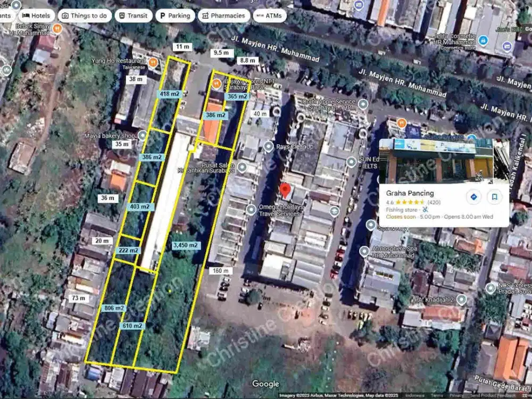Viewport: 532px width, 399px height.
Task: Toggle the Pharmacies places filter
Action: tap(223, 15)
